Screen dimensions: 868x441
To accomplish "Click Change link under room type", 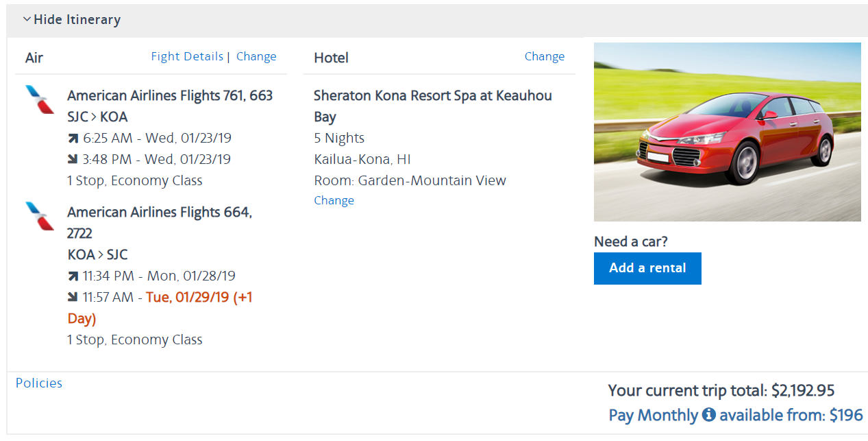I will pyautogui.click(x=334, y=200).
